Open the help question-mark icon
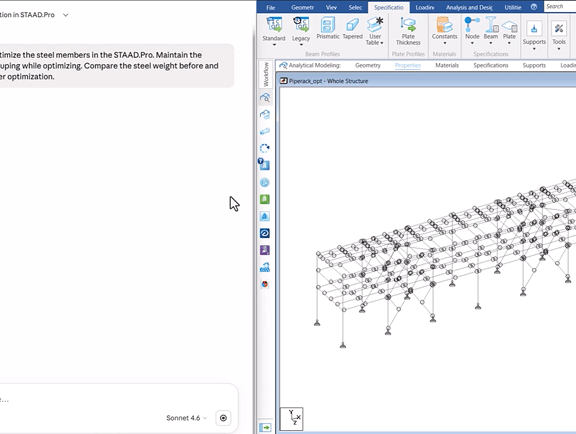This screenshot has height=434, width=576. coord(534,7)
